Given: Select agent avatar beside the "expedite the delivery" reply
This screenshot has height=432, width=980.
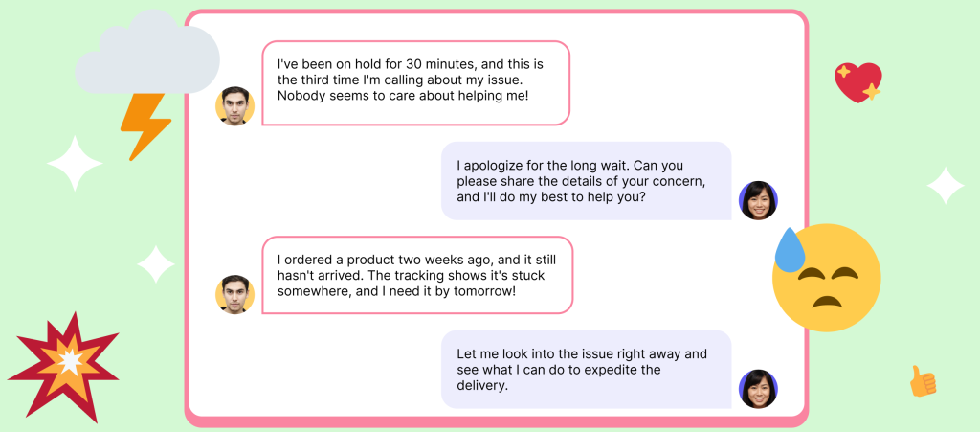Looking at the screenshot, I should pos(758,389).
